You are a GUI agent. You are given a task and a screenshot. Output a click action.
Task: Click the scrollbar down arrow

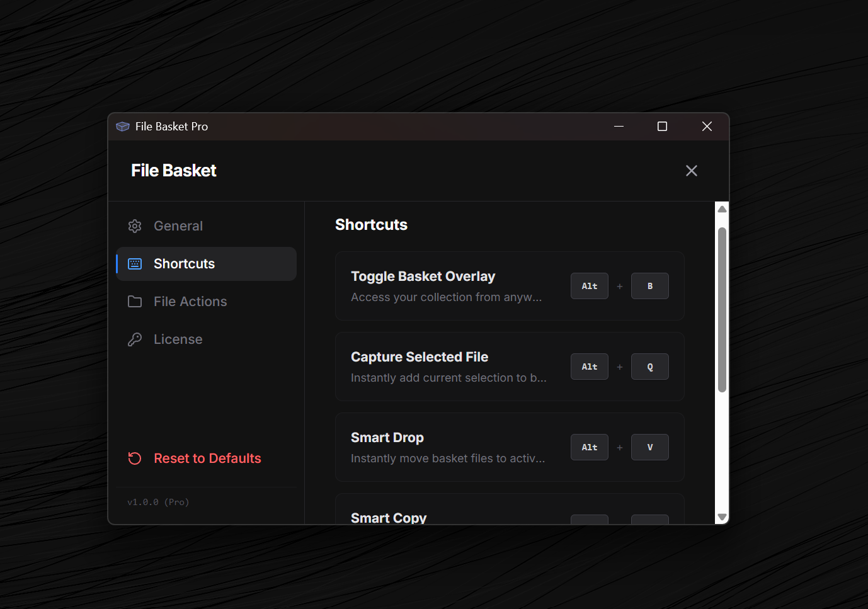(x=722, y=517)
